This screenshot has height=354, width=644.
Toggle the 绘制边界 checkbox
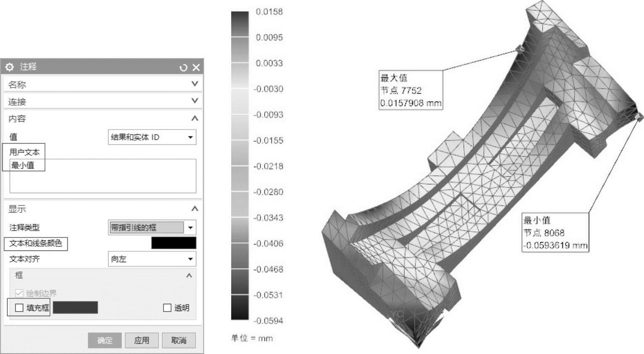(19, 293)
